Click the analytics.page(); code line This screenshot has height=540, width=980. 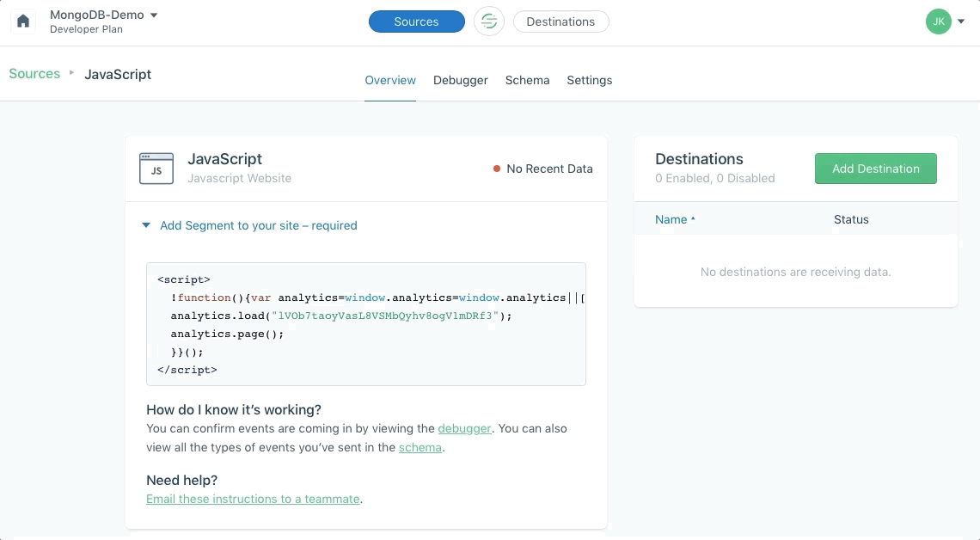click(227, 334)
